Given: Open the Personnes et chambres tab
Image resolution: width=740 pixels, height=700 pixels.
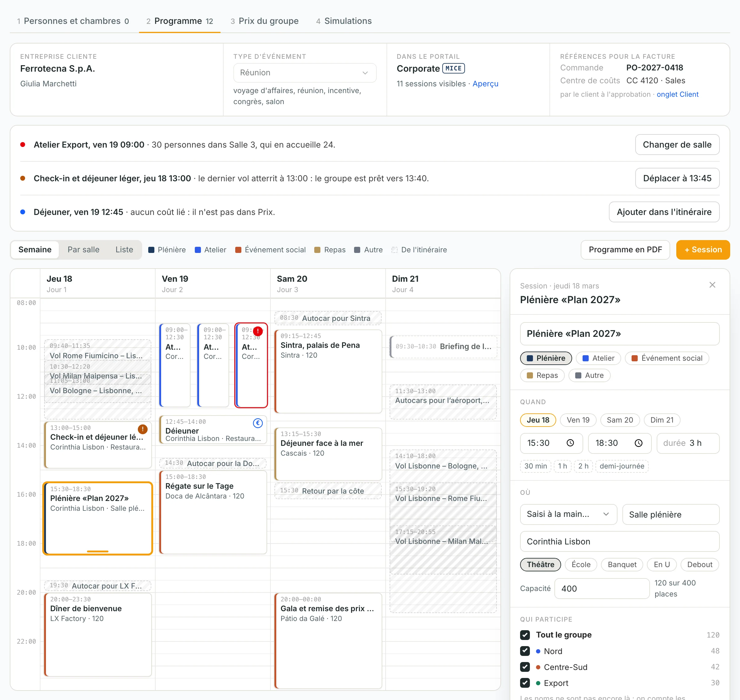Looking at the screenshot, I should point(73,21).
